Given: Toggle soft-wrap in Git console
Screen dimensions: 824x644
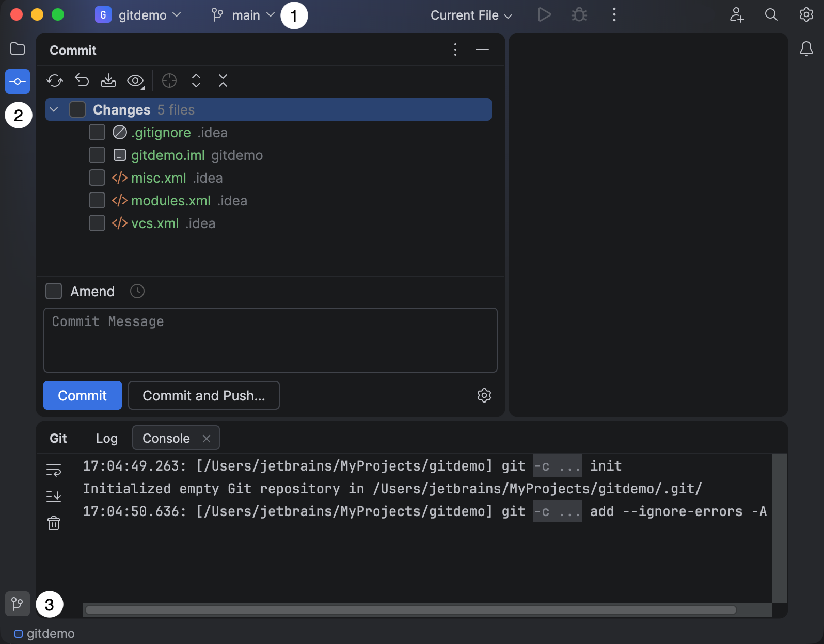Looking at the screenshot, I should pos(54,470).
